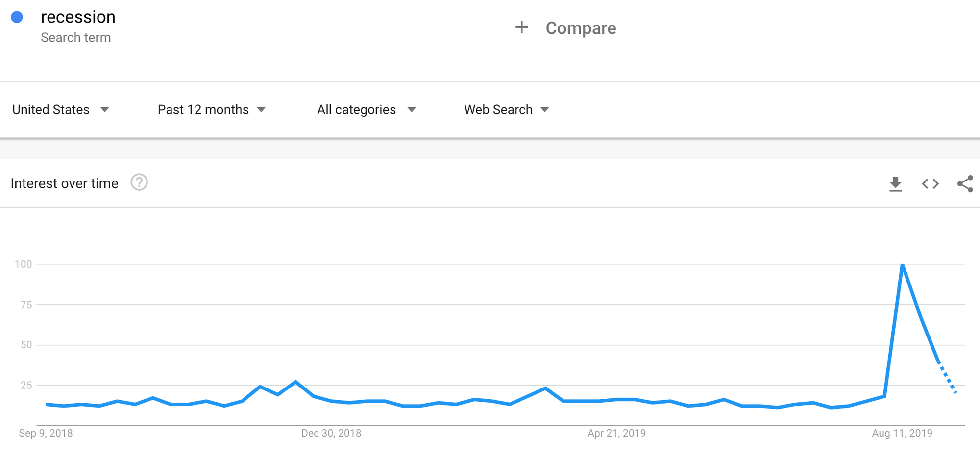This screenshot has height=465, width=980.
Task: Click the plus icon next to Compare
Action: pos(522,27)
